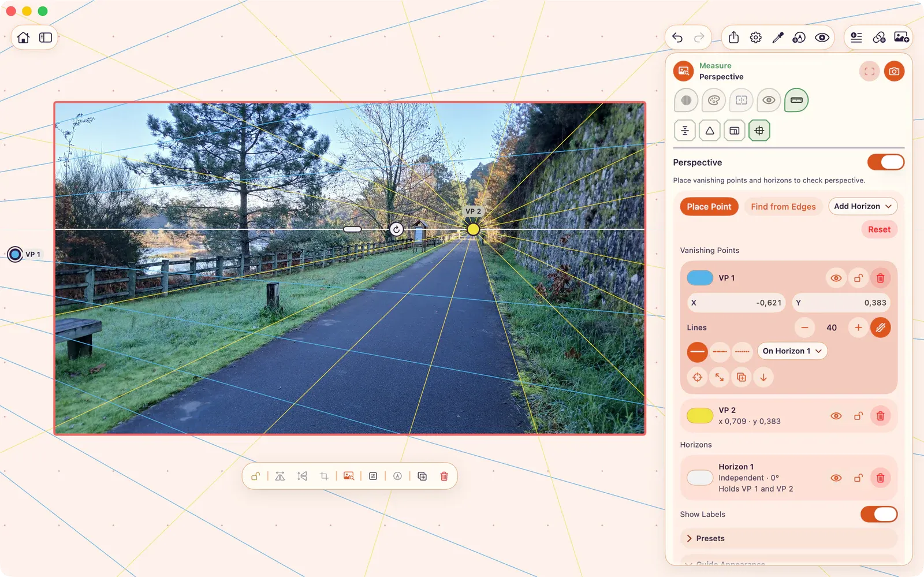The image size is (924, 577).
Task: Click the fit-frame brackets button
Action: click(869, 71)
